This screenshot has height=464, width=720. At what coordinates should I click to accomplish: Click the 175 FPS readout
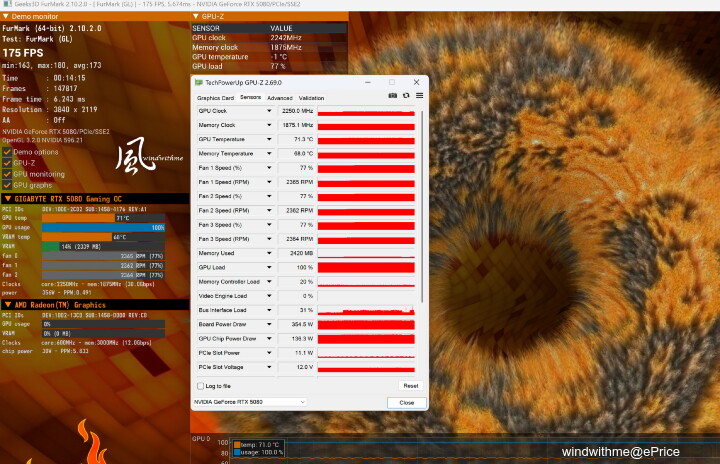(23, 53)
